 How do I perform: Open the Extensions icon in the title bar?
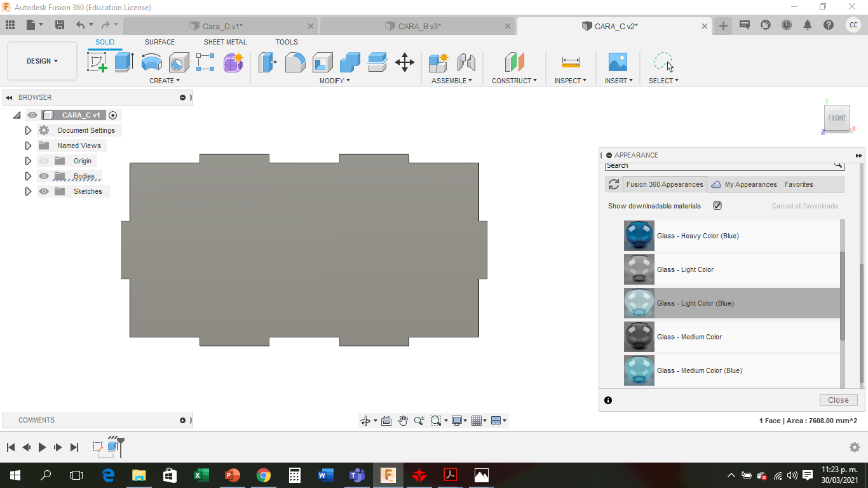tap(766, 25)
